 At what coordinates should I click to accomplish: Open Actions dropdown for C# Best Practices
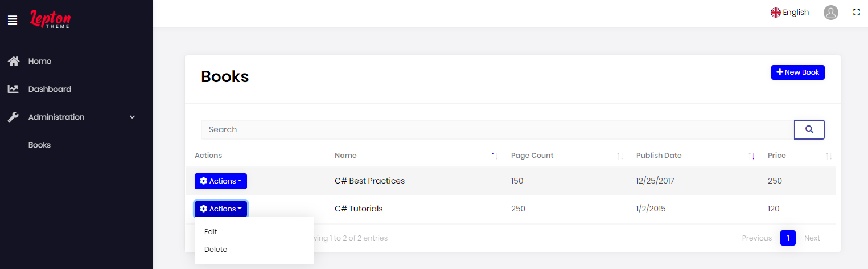pyautogui.click(x=221, y=181)
